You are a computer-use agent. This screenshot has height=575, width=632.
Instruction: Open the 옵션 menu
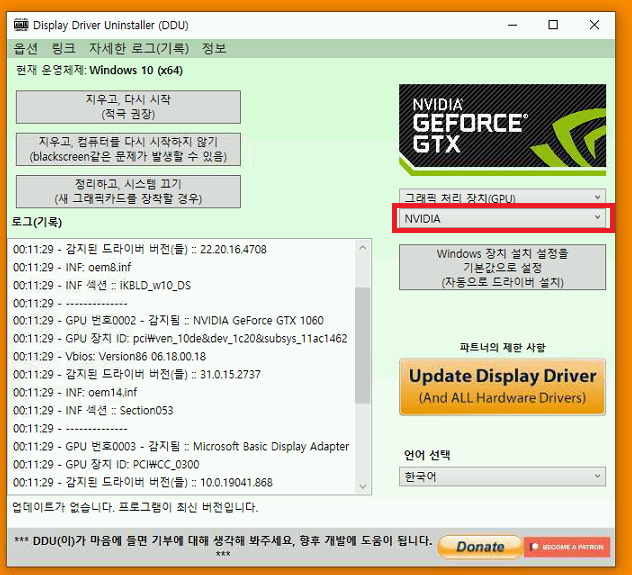coord(25,48)
